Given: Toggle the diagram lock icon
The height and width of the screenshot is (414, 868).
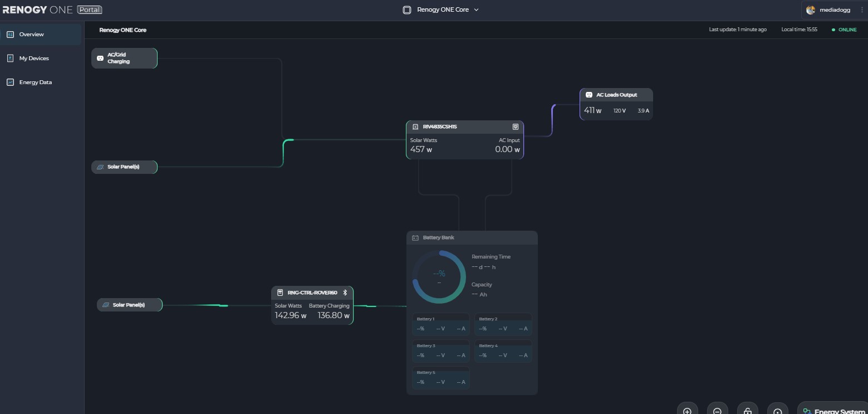Looking at the screenshot, I should [x=747, y=411].
